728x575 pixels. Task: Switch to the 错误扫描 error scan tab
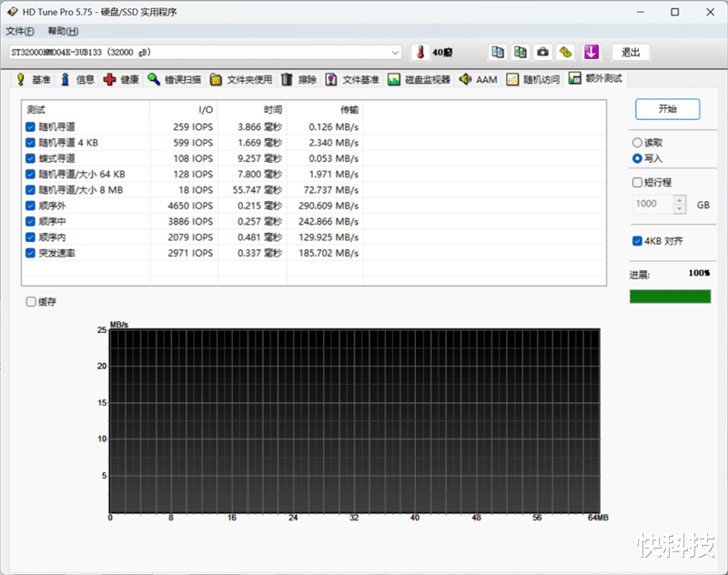[175, 79]
